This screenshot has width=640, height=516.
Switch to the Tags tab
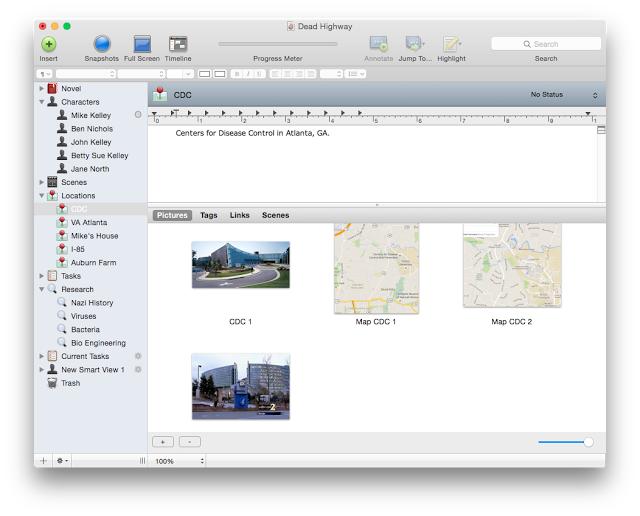[x=209, y=215]
